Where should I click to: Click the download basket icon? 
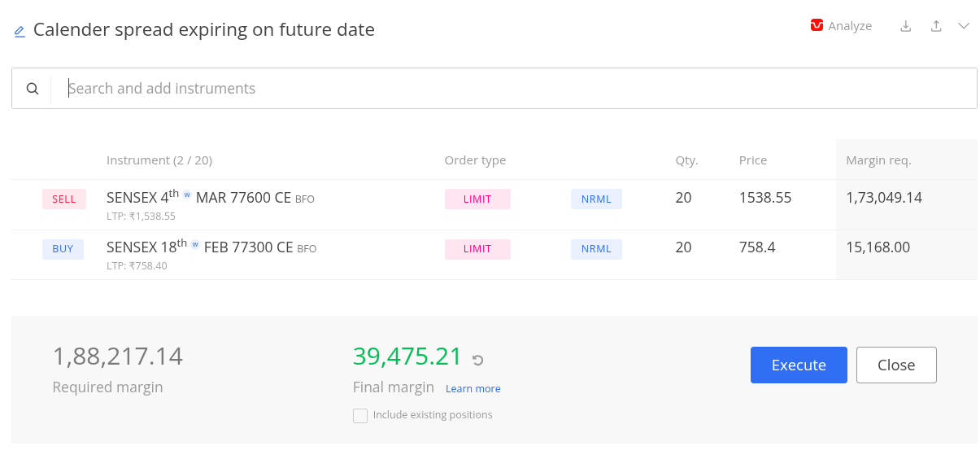pos(906,26)
